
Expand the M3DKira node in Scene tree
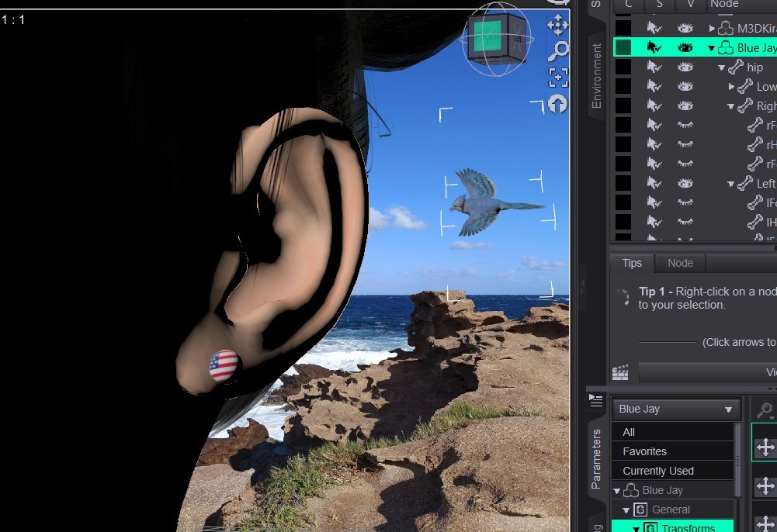712,29
